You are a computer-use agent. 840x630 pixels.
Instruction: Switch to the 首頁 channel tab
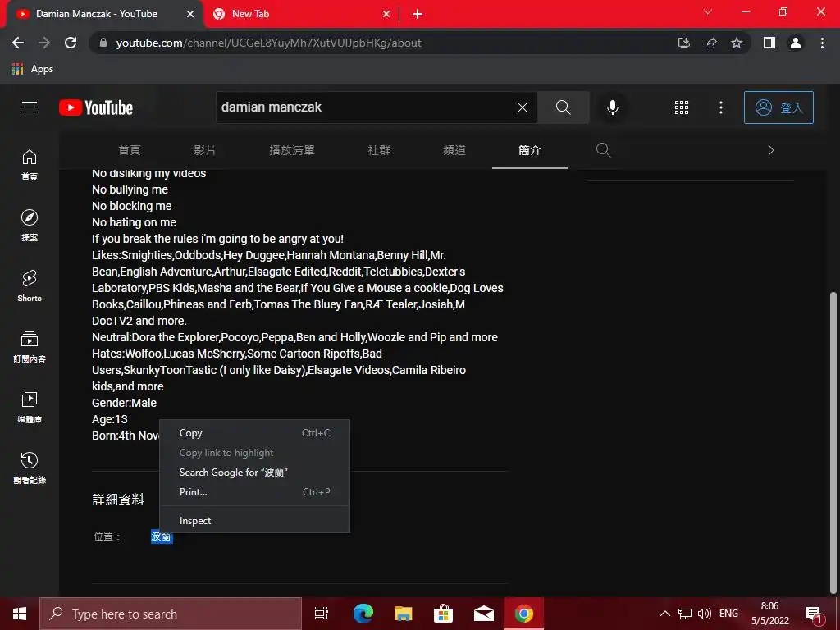click(129, 151)
